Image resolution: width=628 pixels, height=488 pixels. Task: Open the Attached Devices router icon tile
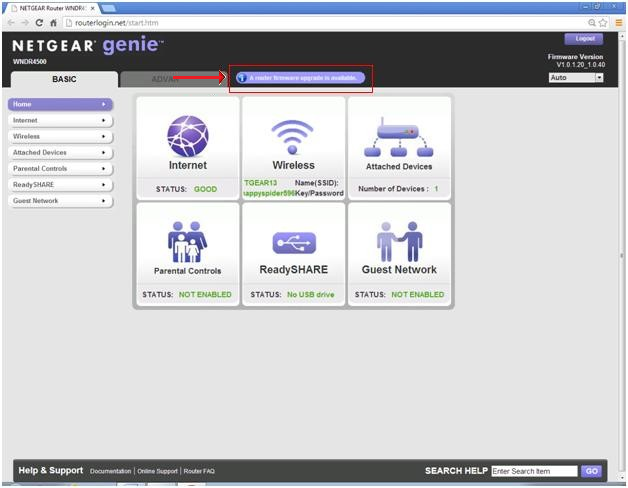[399, 148]
